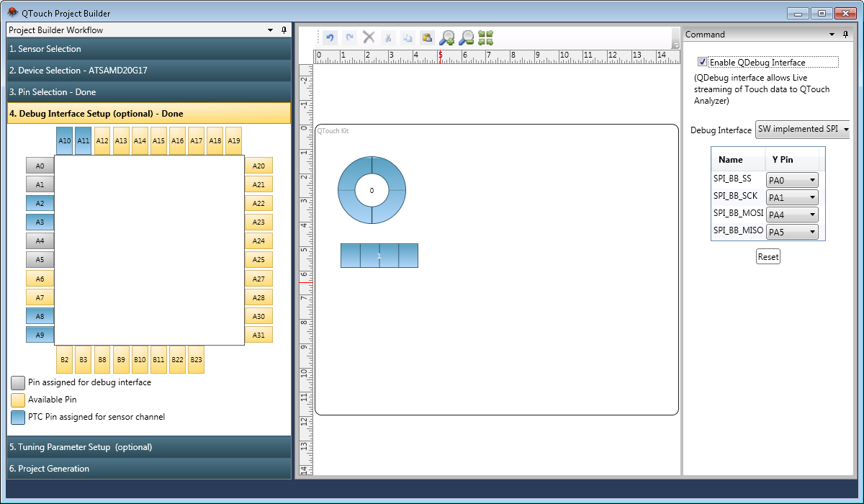
Task: Select wheel sensor 0 on canvas
Action: click(x=372, y=190)
